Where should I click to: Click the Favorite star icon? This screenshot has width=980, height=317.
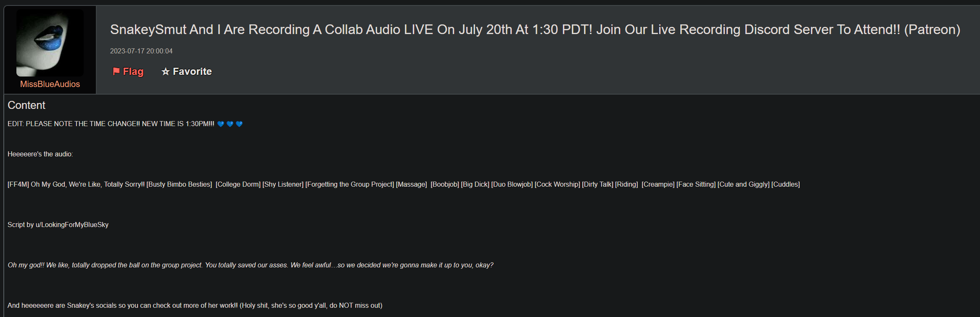(165, 71)
